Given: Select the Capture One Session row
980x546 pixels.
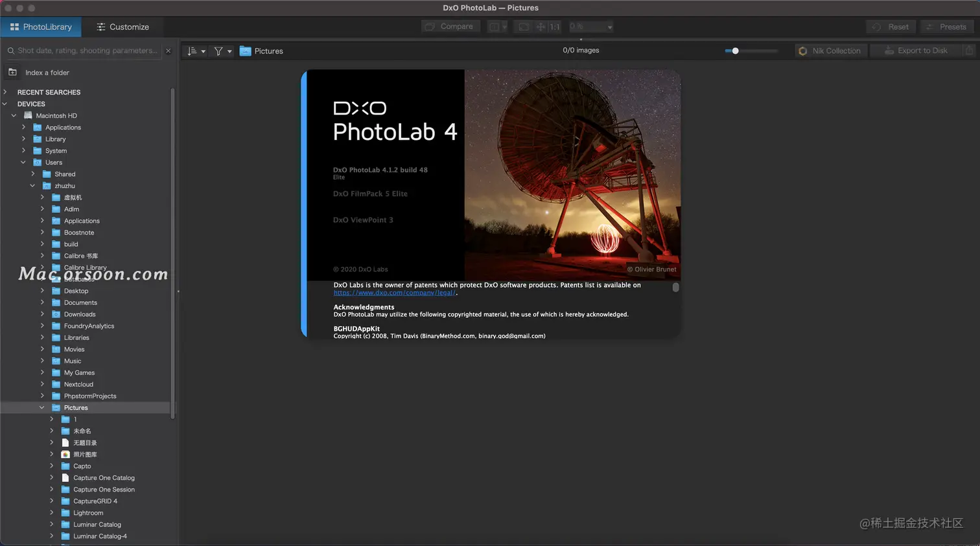Looking at the screenshot, I should click(86, 489).
